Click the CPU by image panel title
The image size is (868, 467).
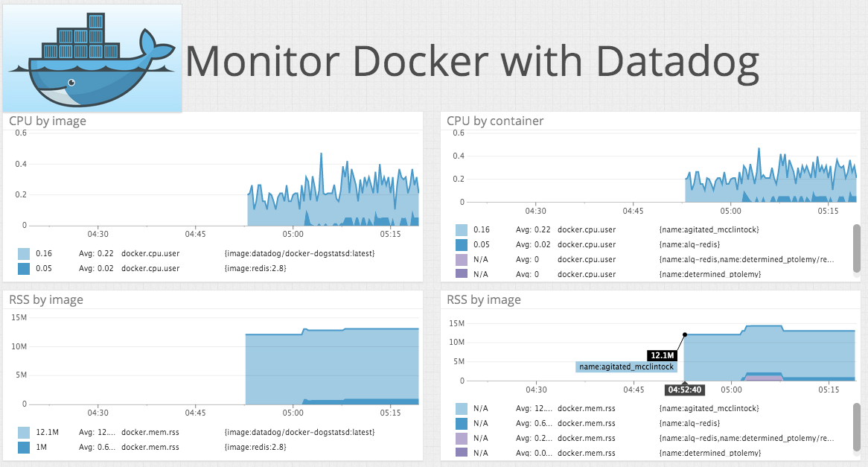pos(47,121)
